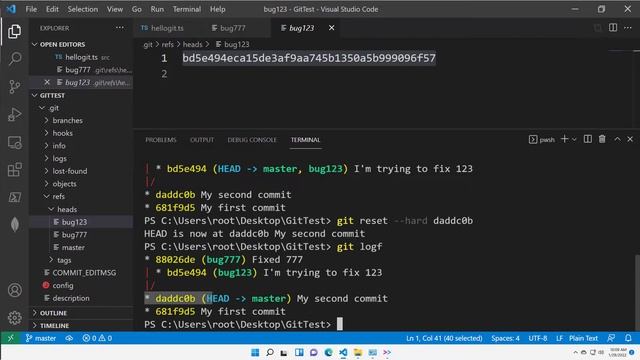This screenshot has height=360, width=640.
Task: Change the LF end of line setting
Action: (559, 338)
